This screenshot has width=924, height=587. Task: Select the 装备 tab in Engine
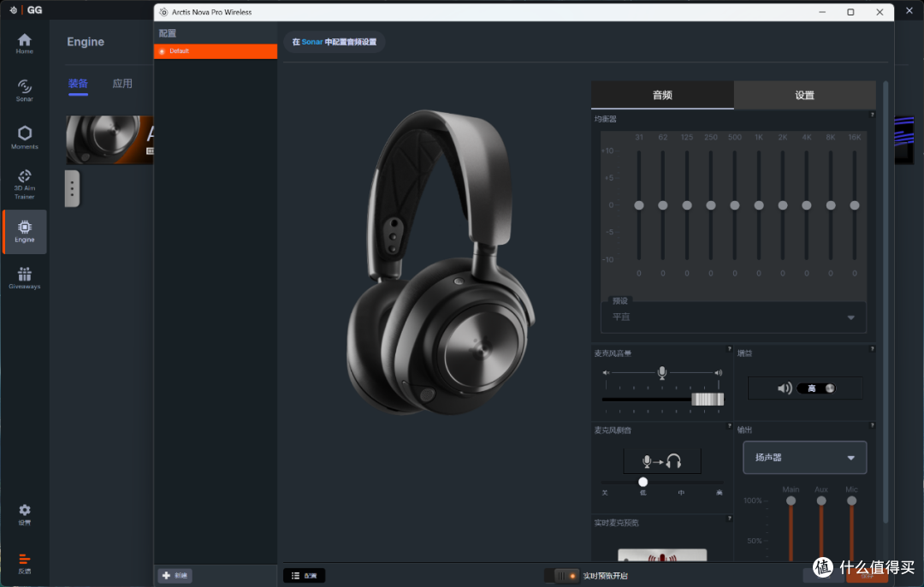click(x=78, y=83)
